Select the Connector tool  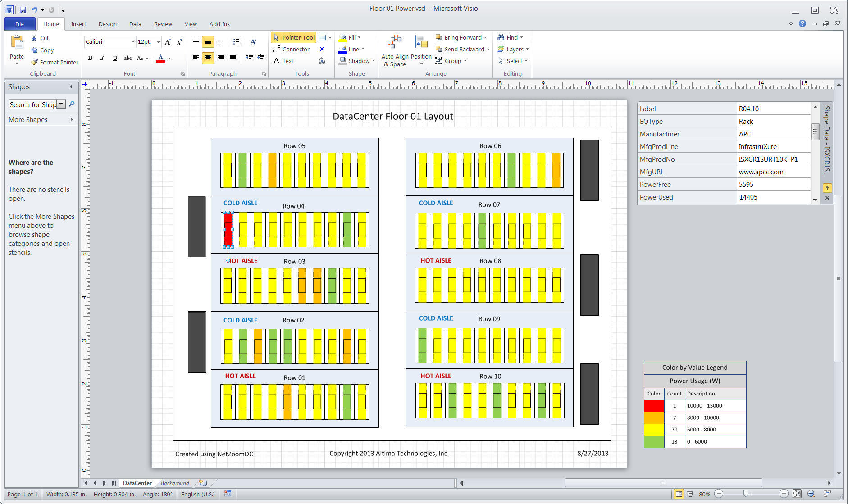coord(291,49)
